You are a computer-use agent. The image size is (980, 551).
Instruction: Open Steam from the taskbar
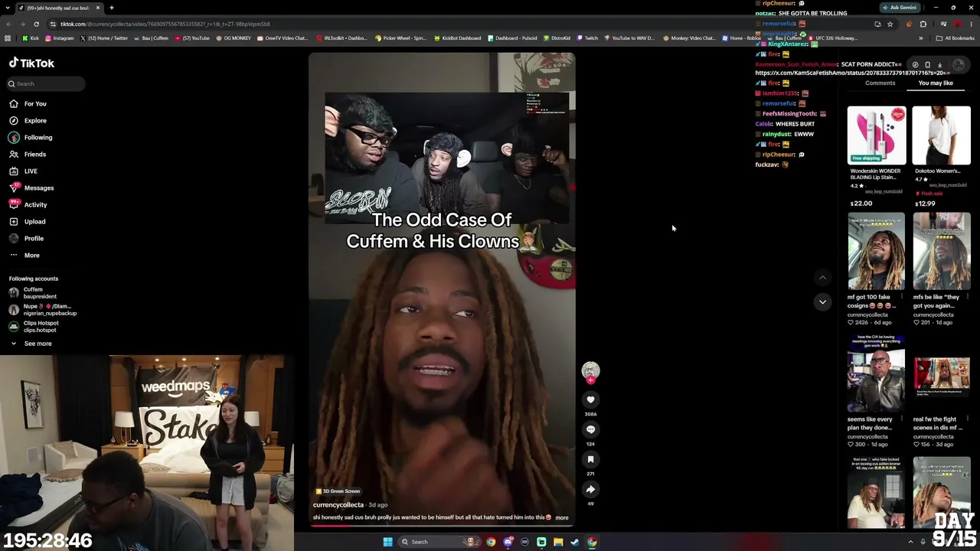[575, 542]
